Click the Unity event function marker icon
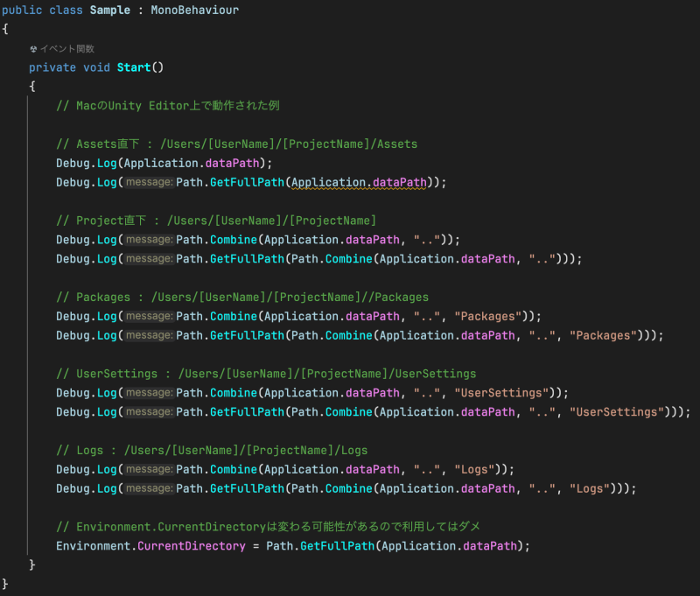Screen dimensions: 700x596 click(33, 48)
